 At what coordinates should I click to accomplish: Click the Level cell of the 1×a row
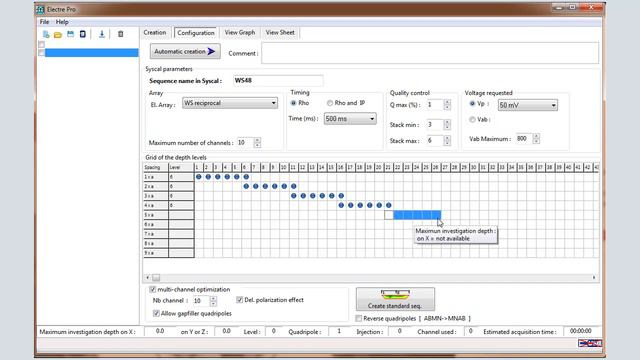tap(181, 177)
